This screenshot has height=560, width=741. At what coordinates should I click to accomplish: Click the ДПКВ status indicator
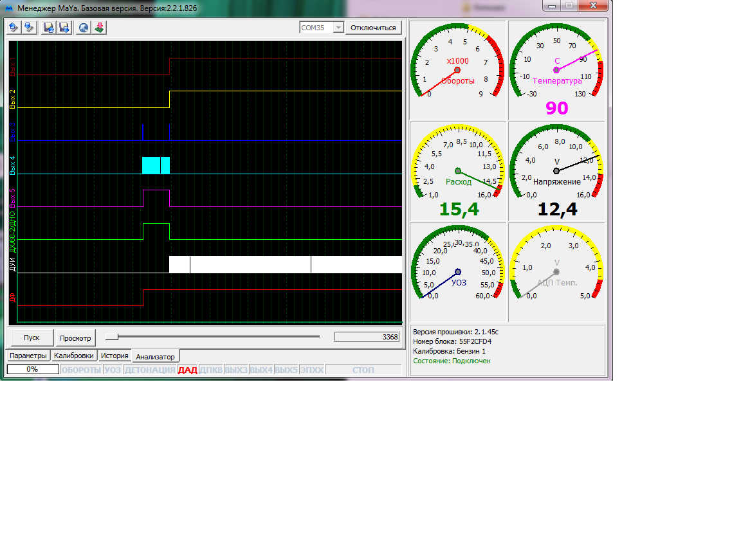211,370
